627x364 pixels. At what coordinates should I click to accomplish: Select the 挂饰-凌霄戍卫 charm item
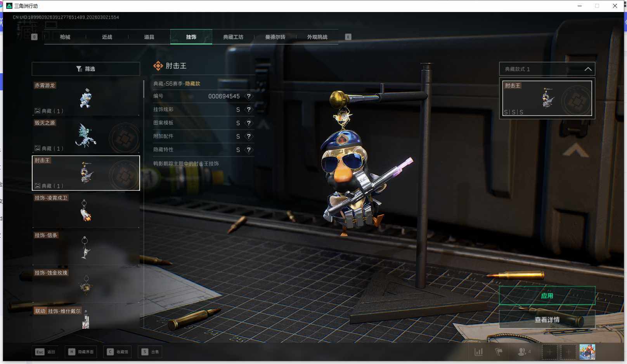[x=86, y=210]
